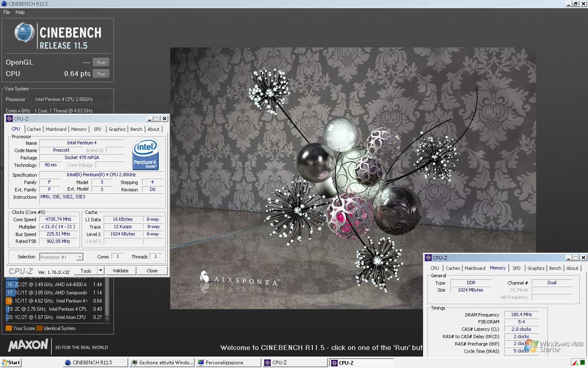Click the Rated FSB value 902.05 MHz
The height and width of the screenshot is (368, 588).
pos(58,242)
